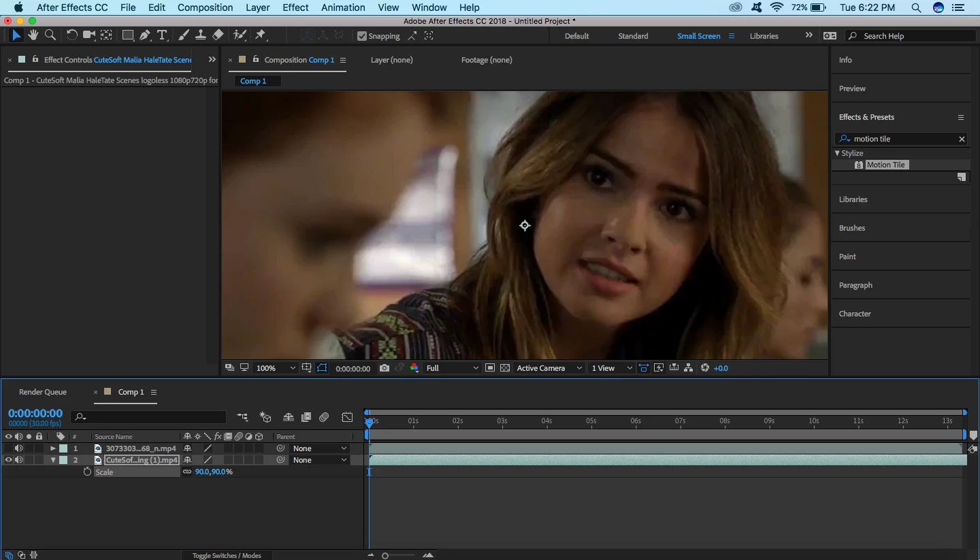Open the Full resolution dropdown

click(452, 368)
